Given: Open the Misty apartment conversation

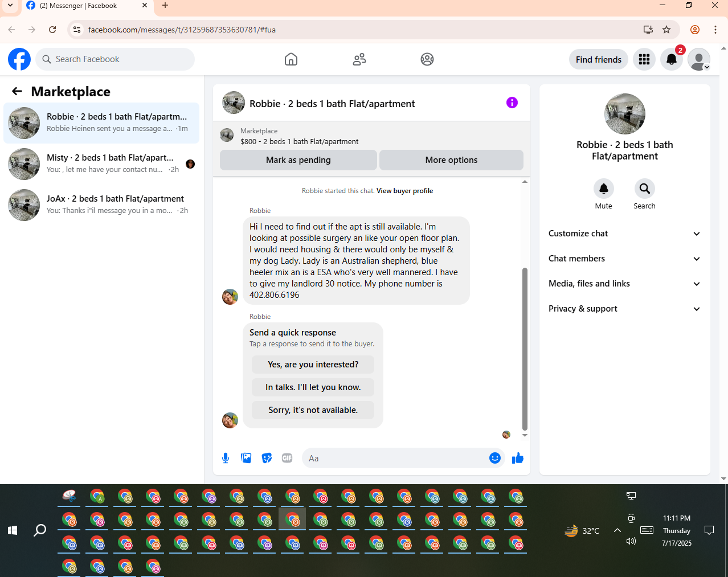Looking at the screenshot, I should [x=101, y=164].
